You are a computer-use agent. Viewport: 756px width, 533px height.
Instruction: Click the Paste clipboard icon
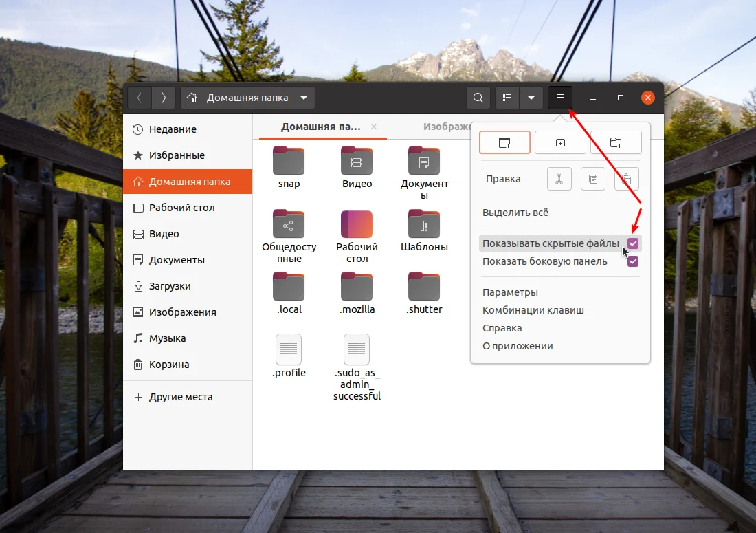click(x=626, y=179)
